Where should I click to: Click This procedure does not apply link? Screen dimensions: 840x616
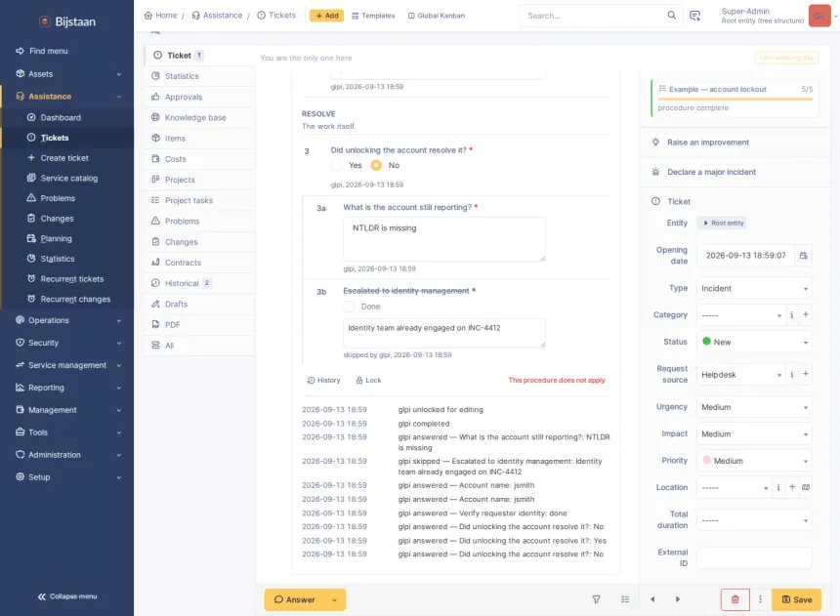click(x=557, y=380)
